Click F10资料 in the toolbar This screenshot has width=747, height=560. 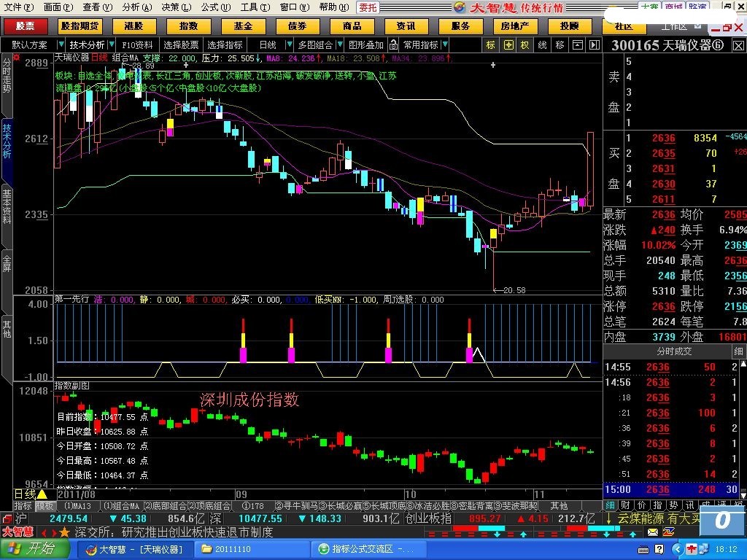pos(137,45)
